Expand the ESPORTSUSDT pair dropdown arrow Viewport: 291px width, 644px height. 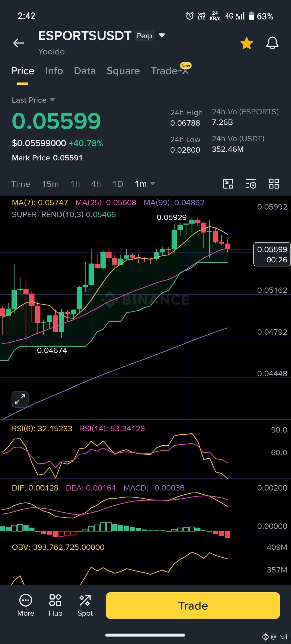point(162,36)
